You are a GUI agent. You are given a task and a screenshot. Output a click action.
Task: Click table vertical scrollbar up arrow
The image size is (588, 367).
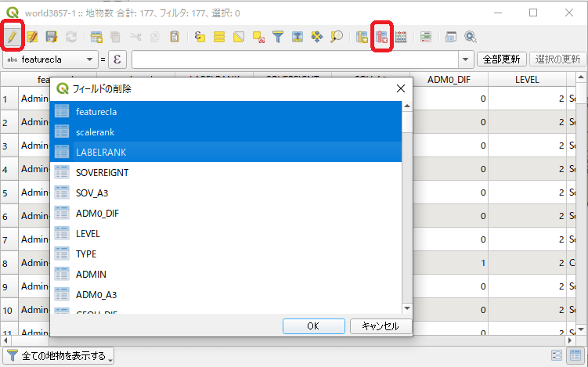pyautogui.click(x=581, y=77)
